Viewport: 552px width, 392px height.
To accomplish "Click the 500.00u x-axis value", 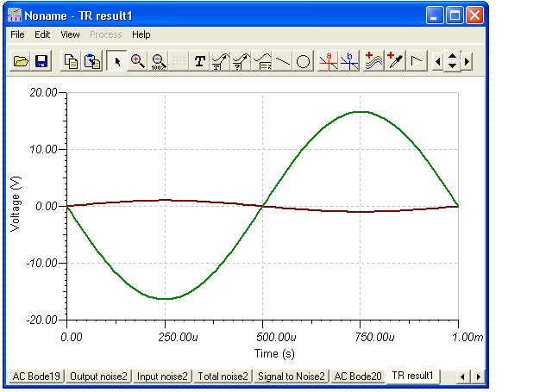I will (276, 337).
